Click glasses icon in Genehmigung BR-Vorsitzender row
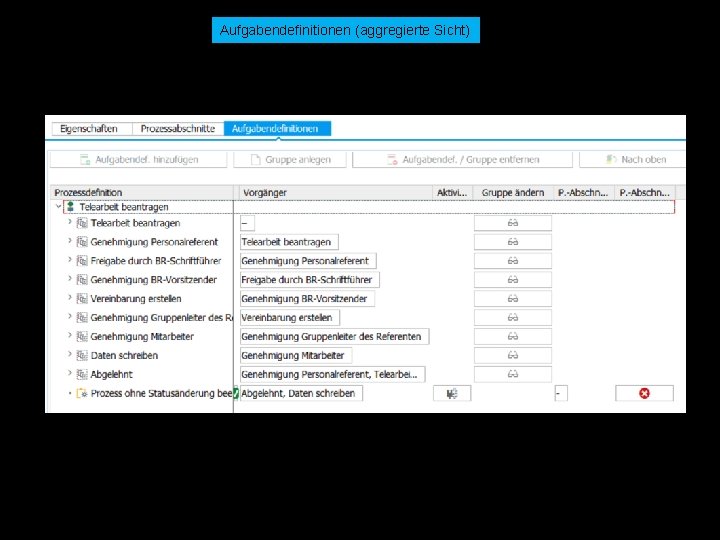This screenshot has width=720, height=540. point(513,280)
